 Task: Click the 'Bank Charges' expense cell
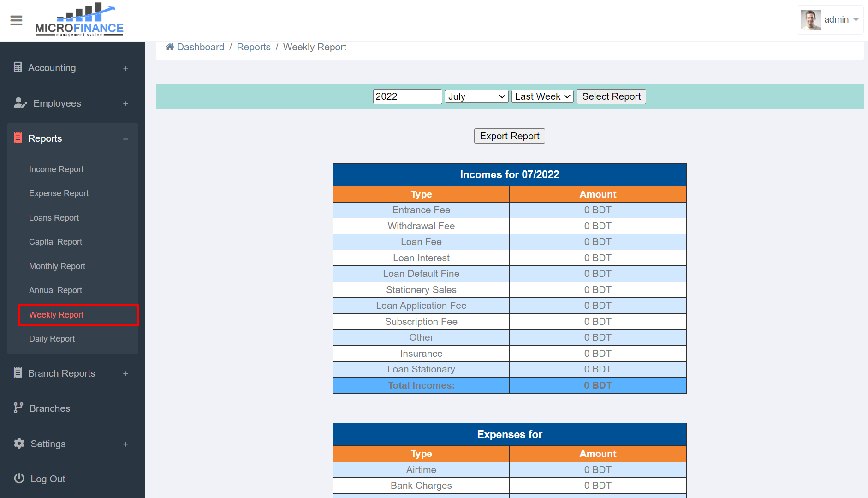point(421,486)
